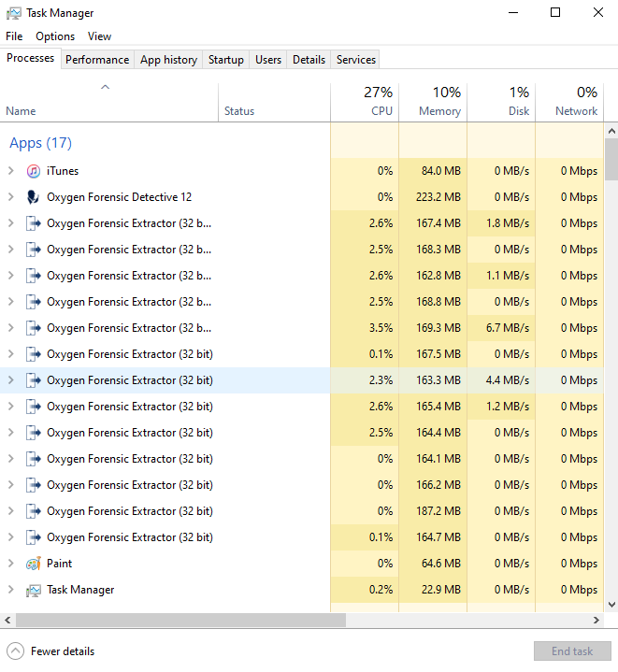Click the Paint app icon

click(34, 564)
